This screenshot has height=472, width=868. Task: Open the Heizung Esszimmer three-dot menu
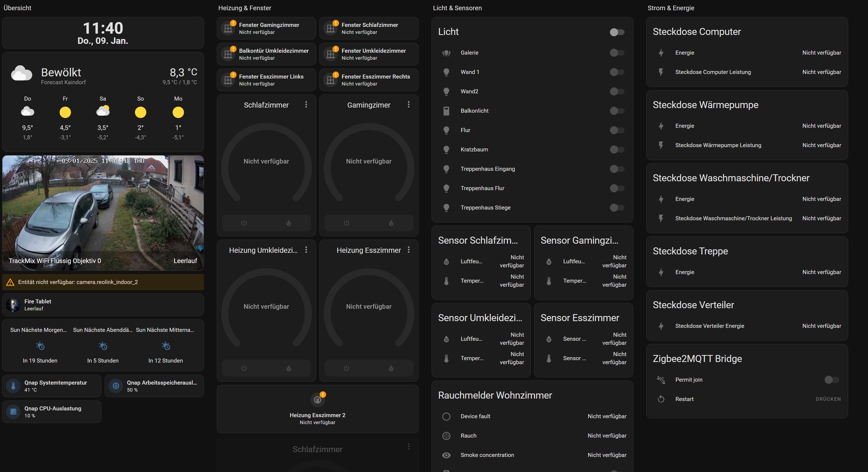(409, 250)
